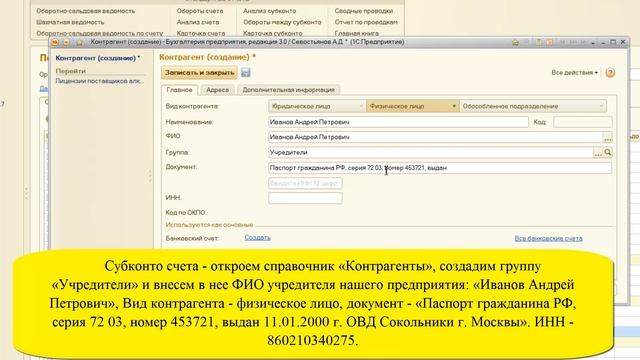Open Анализ счета report in background window
Image resolution: width=640 pixels, height=360 pixels.
pyautogui.click(x=198, y=22)
